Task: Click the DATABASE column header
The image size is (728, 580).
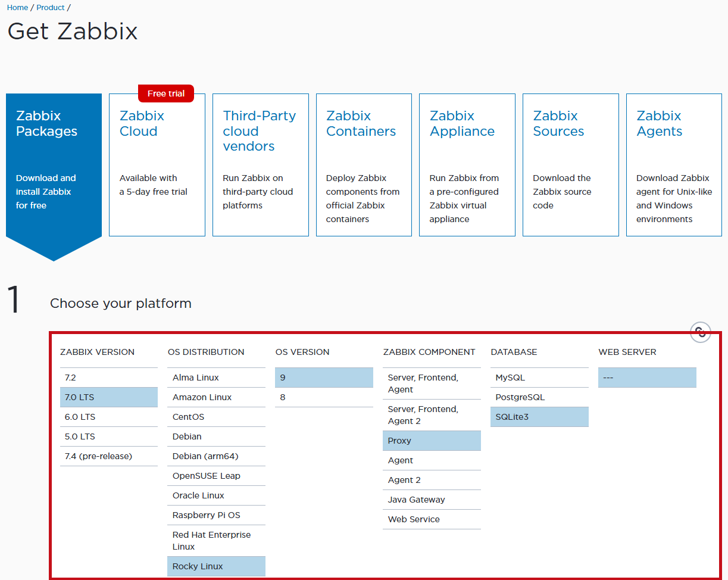Action: pyautogui.click(x=514, y=352)
